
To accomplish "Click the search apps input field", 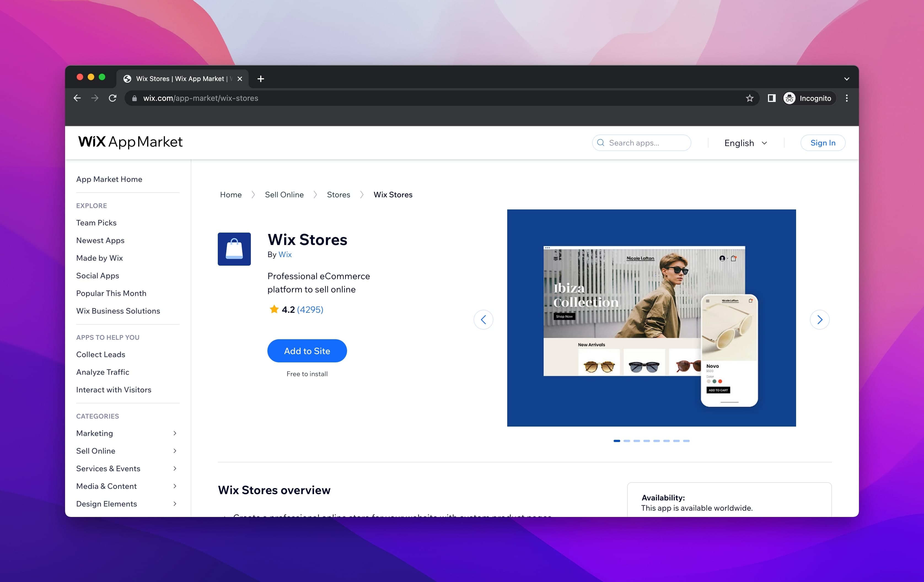I will 641,142.
